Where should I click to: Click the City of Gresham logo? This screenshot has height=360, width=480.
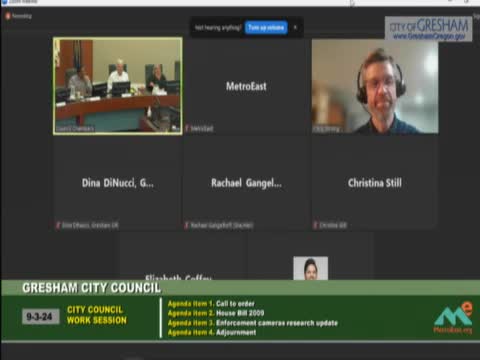428,29
